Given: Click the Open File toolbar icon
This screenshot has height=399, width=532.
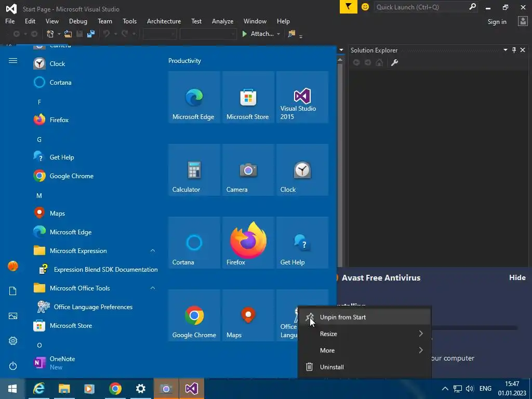Looking at the screenshot, I should click(x=68, y=34).
